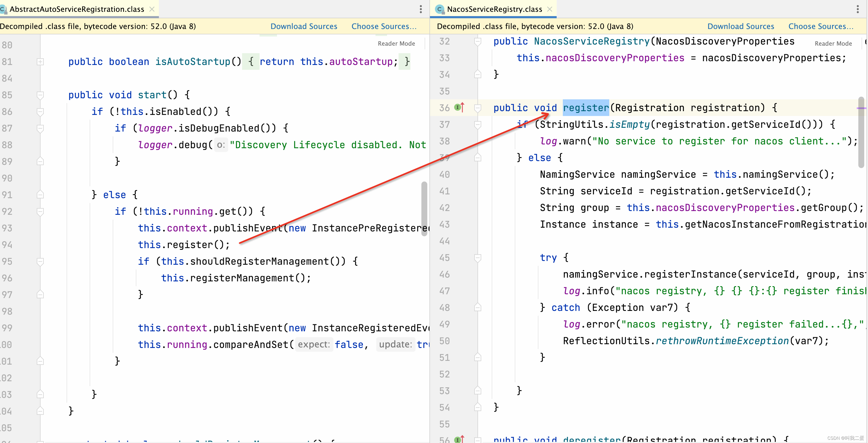868x443 pixels.
Task: Click registerInstance call on line 46
Action: pyautogui.click(x=690, y=274)
